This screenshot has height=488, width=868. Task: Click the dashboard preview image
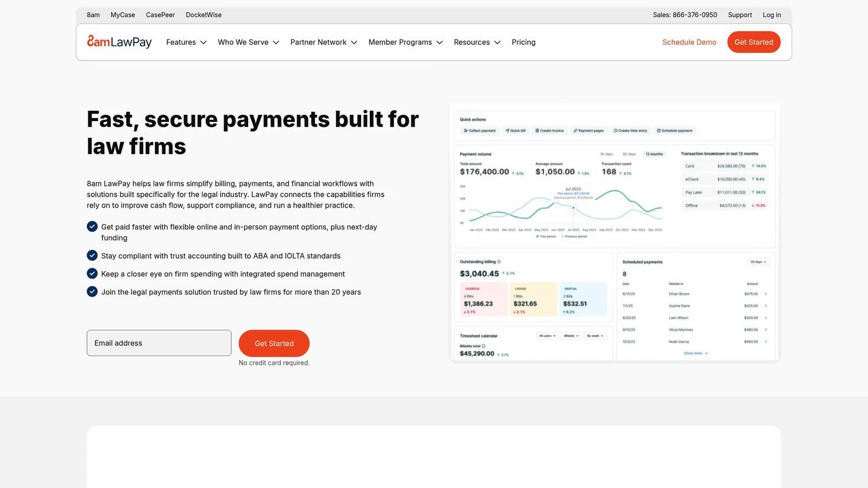tap(615, 233)
